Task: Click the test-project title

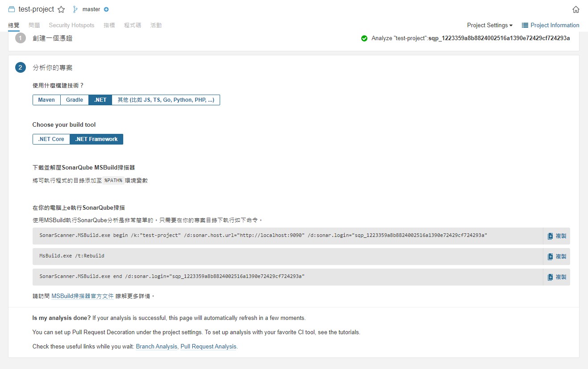Action: point(36,9)
